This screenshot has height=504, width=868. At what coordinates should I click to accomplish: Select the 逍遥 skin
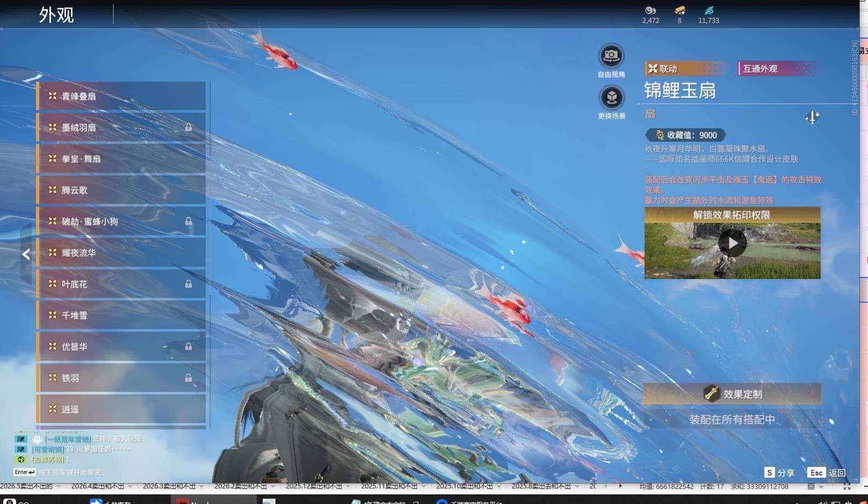[x=121, y=409]
